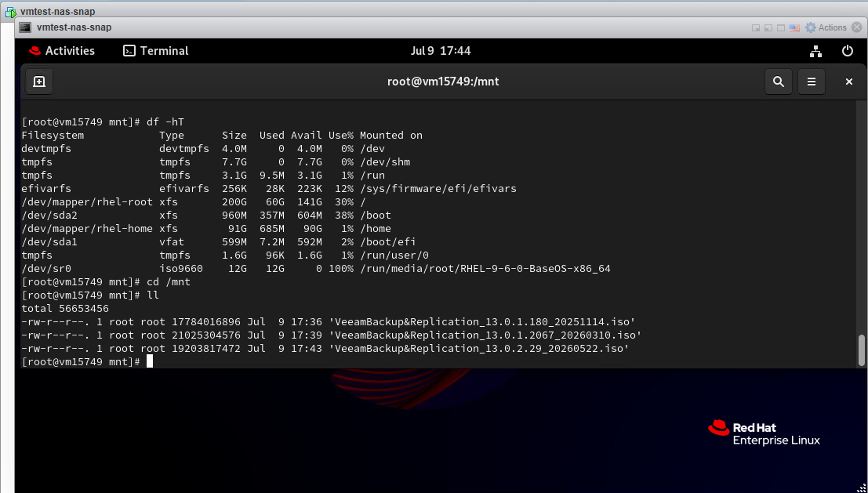The image size is (868, 493).
Task: Click the 13.0.2.29_20260522.iso file name
Action: (479, 349)
